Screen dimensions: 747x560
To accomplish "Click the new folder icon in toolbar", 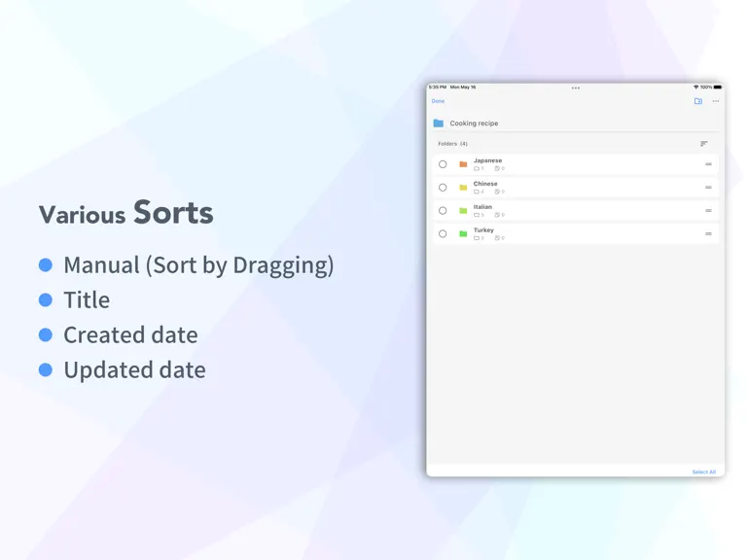I will click(x=698, y=101).
